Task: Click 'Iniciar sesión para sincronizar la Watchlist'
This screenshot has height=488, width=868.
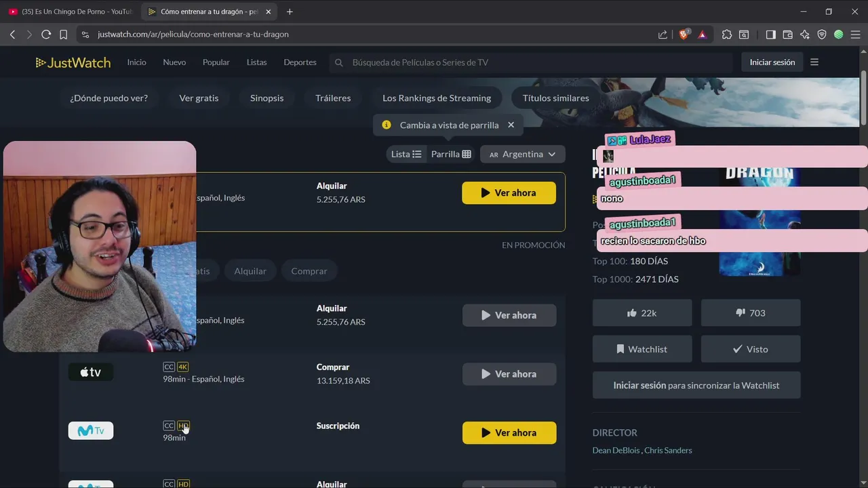Action: point(696,385)
